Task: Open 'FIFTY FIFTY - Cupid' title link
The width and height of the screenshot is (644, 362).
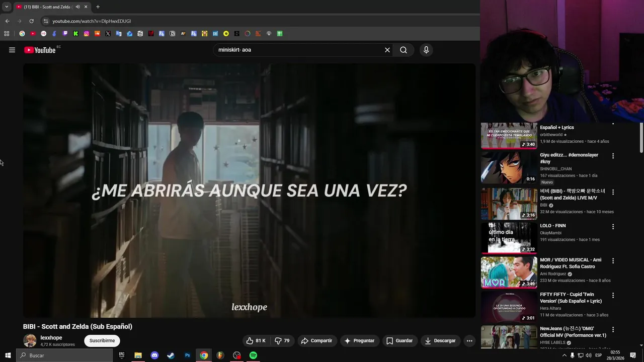Action: (571, 298)
